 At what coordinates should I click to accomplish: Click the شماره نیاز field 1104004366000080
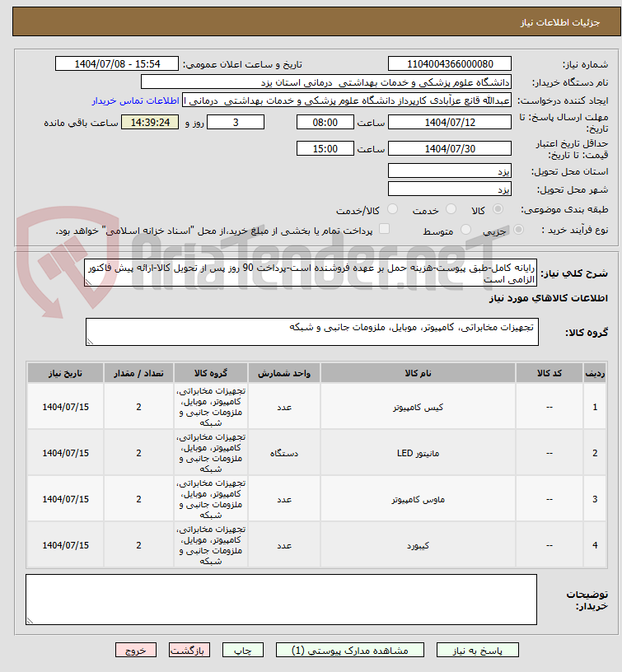(x=450, y=64)
